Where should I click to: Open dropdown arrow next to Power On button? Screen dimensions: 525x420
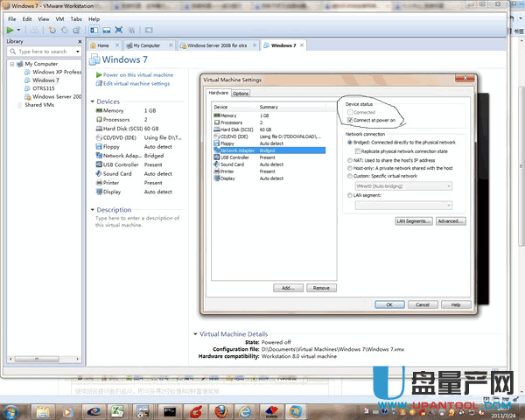[21, 30]
